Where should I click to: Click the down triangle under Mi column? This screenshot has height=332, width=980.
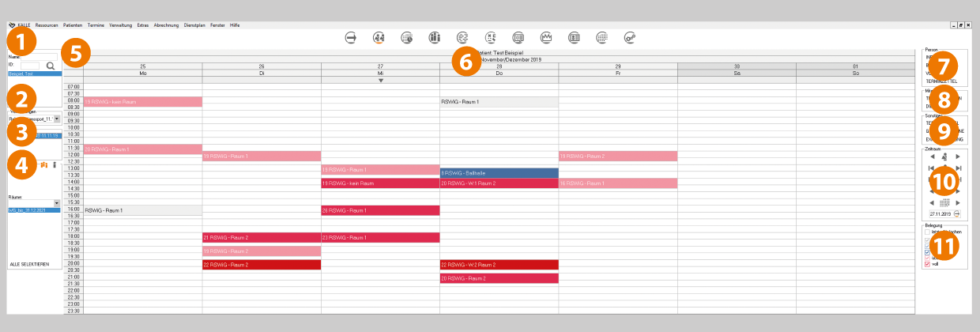click(x=380, y=81)
